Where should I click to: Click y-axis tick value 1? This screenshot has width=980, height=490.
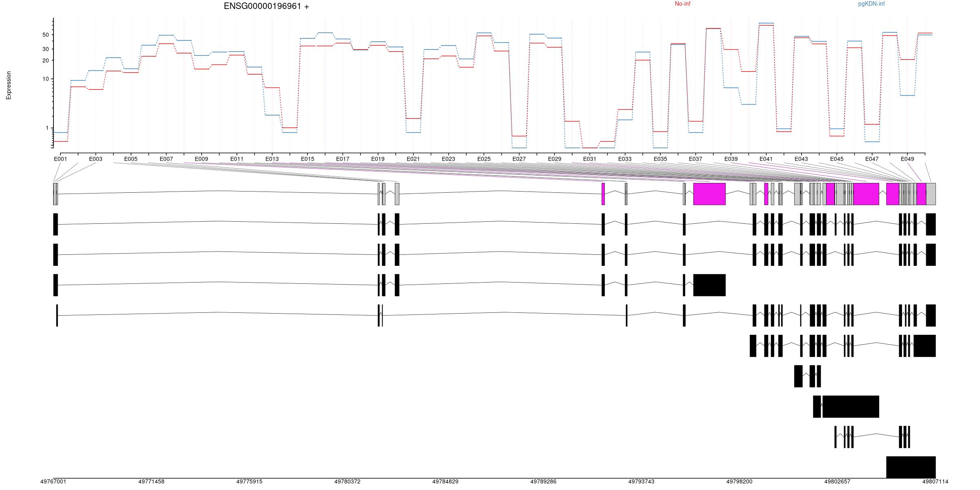click(47, 128)
